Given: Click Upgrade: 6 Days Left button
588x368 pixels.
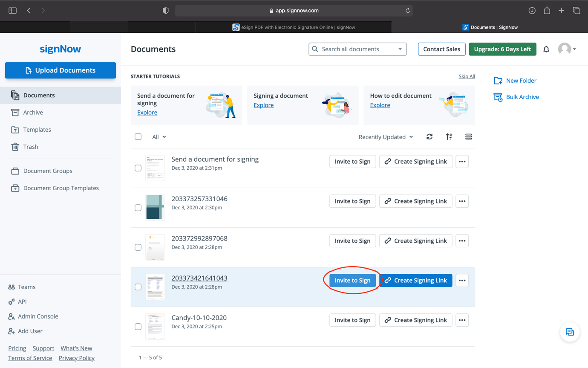Looking at the screenshot, I should pyautogui.click(x=502, y=49).
